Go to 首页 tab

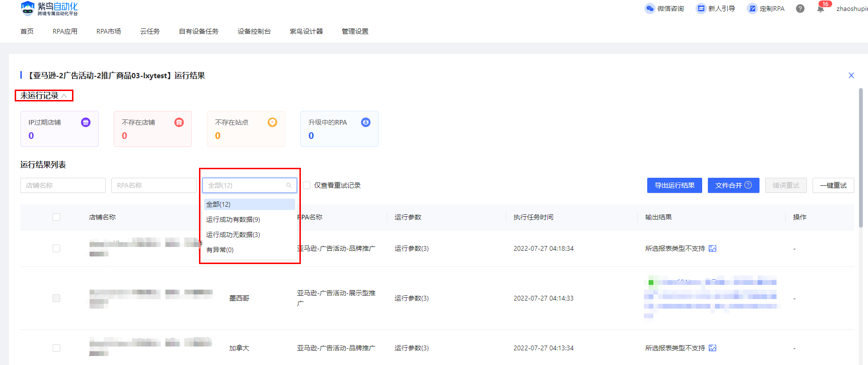(27, 31)
